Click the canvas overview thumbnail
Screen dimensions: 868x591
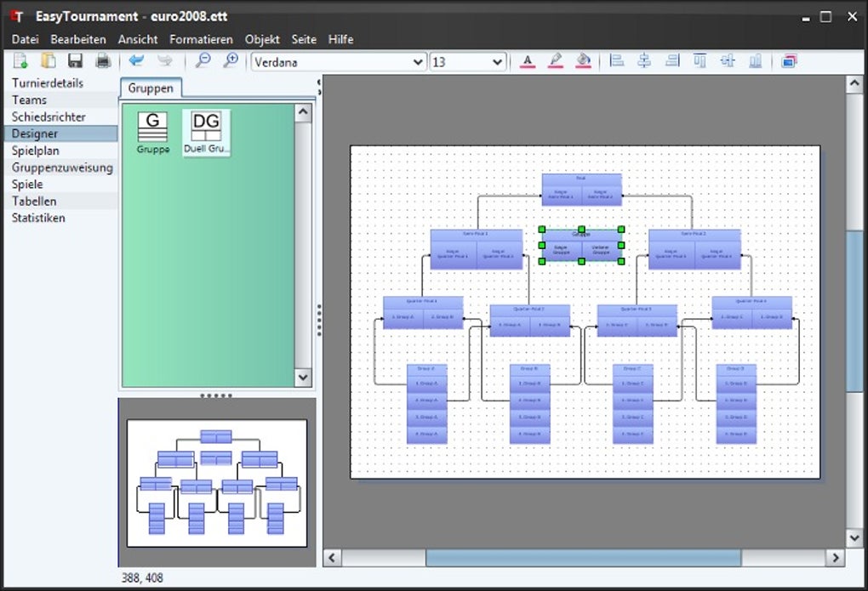point(217,482)
